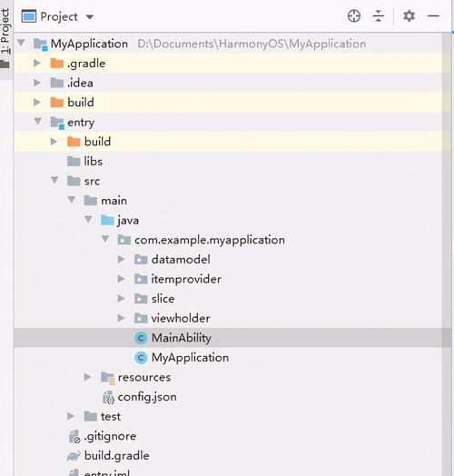This screenshot has height=476, width=454.
Task: Expand the .gradle folder
Action: tap(37, 63)
